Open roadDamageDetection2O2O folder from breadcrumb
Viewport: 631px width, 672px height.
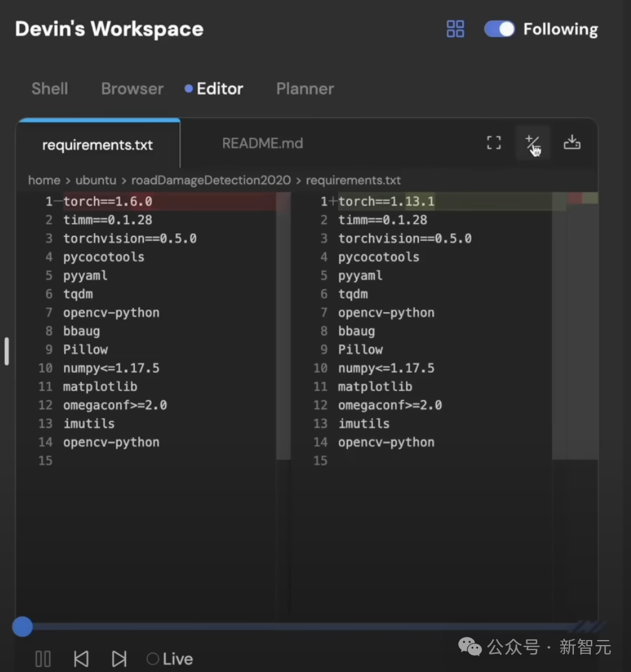[x=211, y=180]
